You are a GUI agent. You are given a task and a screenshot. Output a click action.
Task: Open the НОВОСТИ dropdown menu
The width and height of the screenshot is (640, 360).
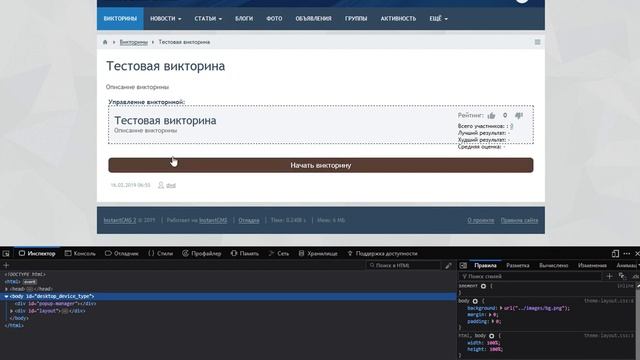165,19
